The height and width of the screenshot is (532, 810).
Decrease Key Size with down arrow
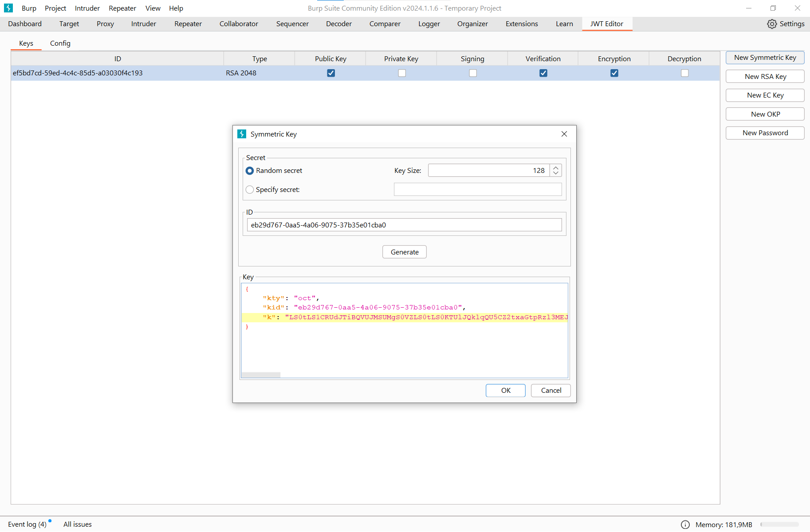pos(556,173)
